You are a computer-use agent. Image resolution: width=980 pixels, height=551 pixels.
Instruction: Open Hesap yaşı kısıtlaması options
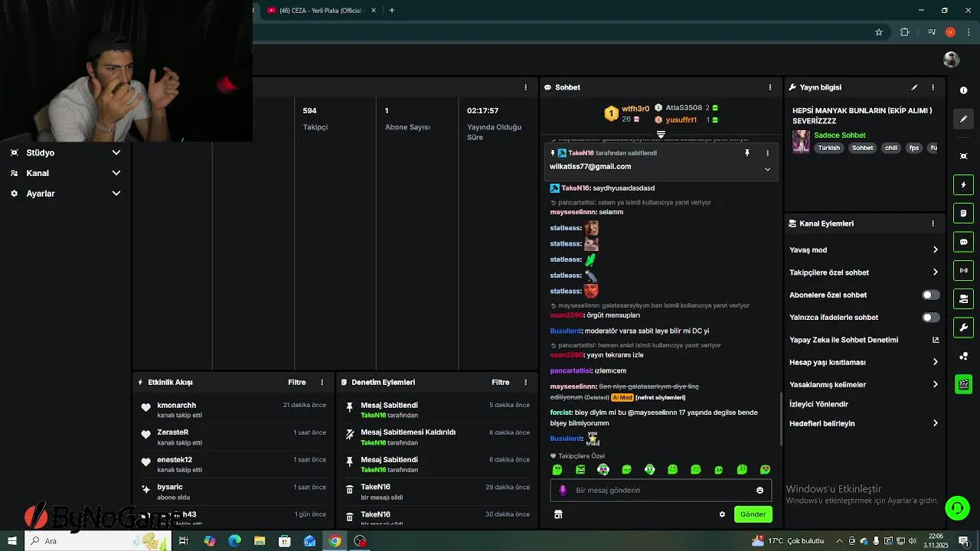(x=935, y=362)
